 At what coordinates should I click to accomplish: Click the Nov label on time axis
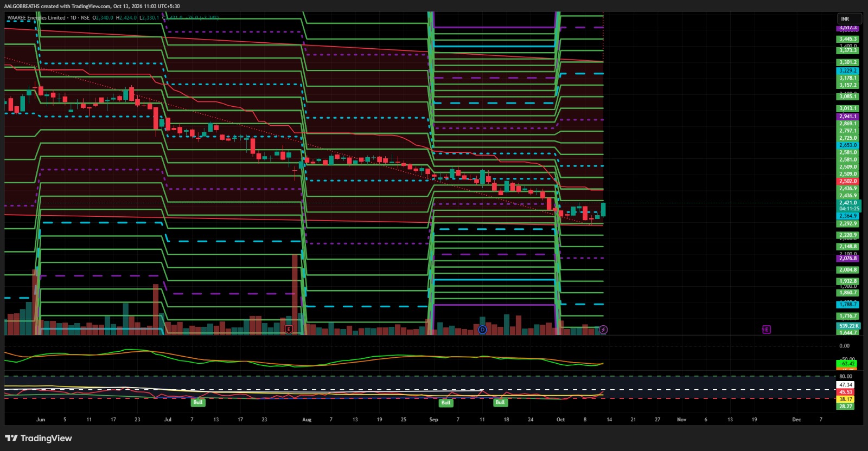(681, 420)
